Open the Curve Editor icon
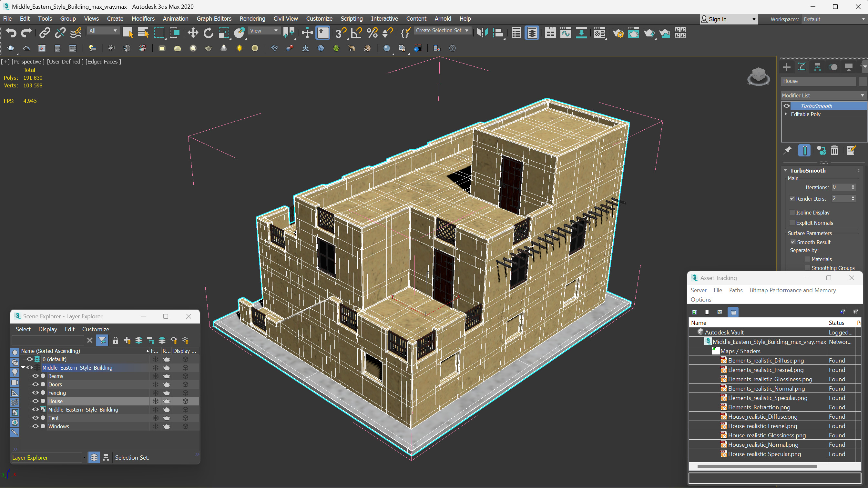The width and height of the screenshot is (868, 488). coord(566,33)
